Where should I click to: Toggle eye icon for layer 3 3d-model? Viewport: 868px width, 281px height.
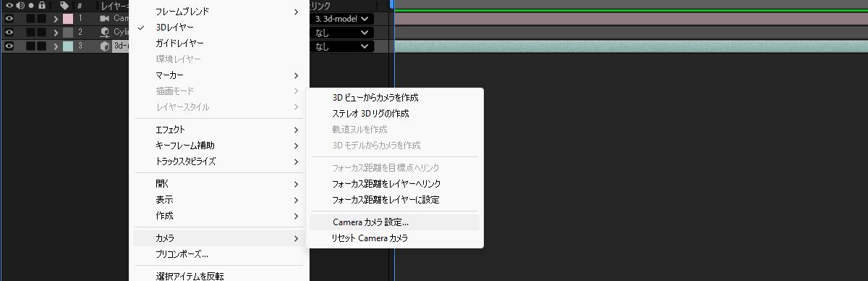click(9, 46)
